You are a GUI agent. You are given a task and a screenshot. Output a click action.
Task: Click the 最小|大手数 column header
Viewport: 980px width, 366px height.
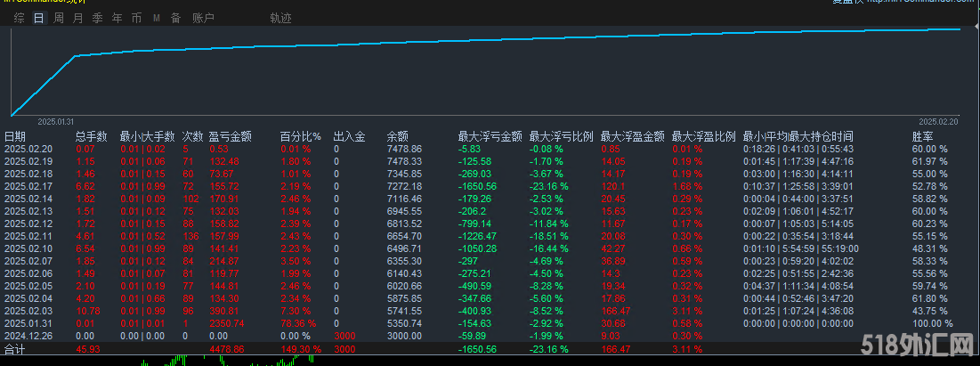(147, 136)
